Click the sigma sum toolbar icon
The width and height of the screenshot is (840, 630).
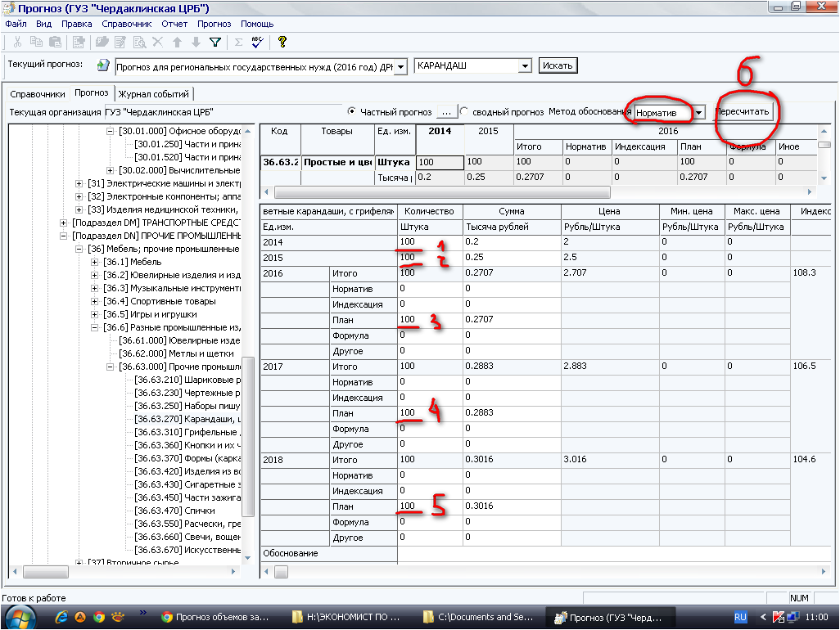click(x=238, y=43)
